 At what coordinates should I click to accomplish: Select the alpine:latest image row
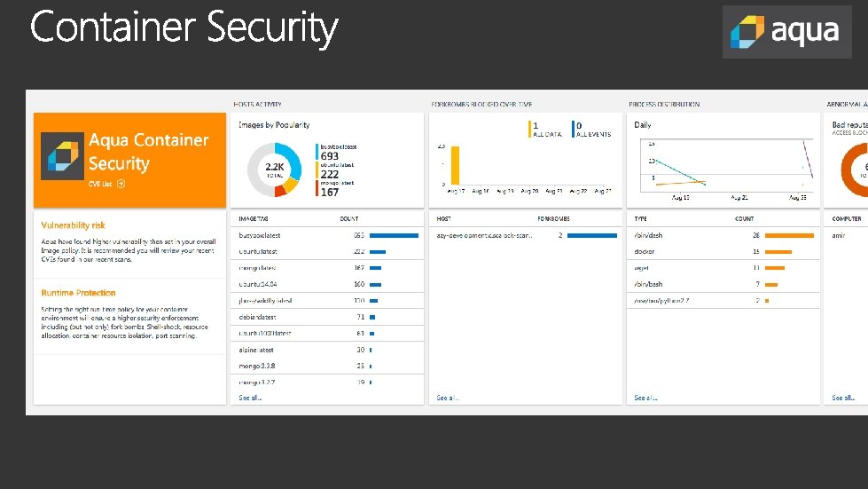[x=327, y=350]
